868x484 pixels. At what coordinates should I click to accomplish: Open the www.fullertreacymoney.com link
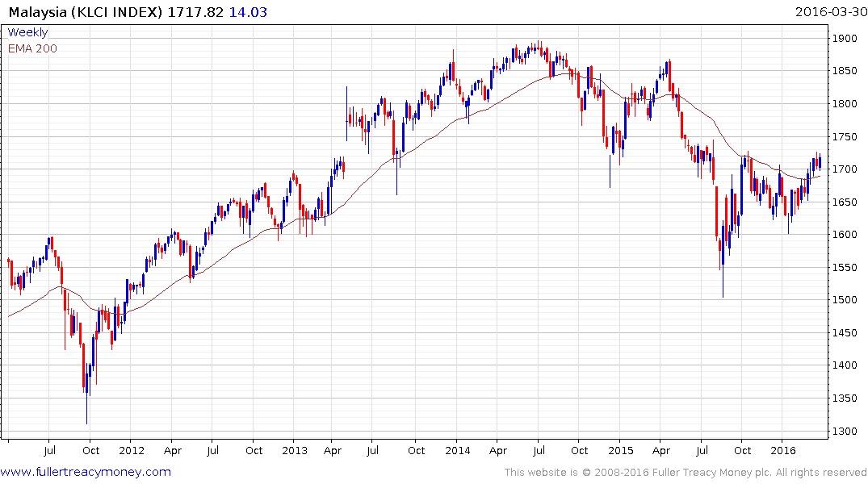pos(86,472)
